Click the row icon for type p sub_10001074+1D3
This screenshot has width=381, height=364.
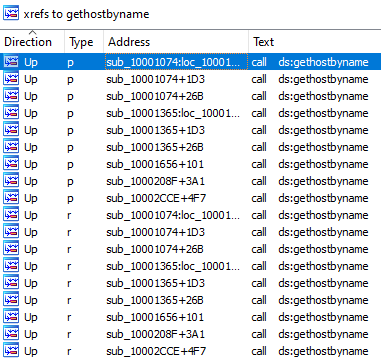pos(11,79)
